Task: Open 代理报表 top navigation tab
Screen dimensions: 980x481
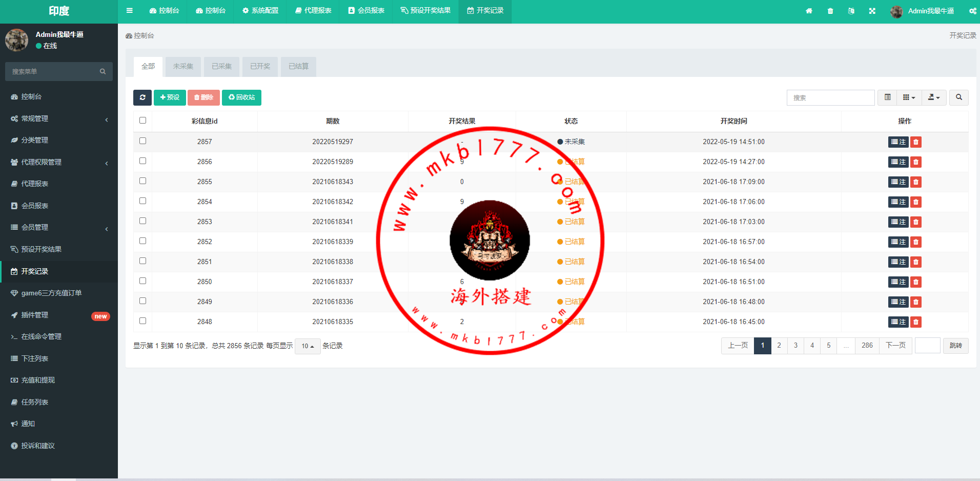Action: click(313, 11)
